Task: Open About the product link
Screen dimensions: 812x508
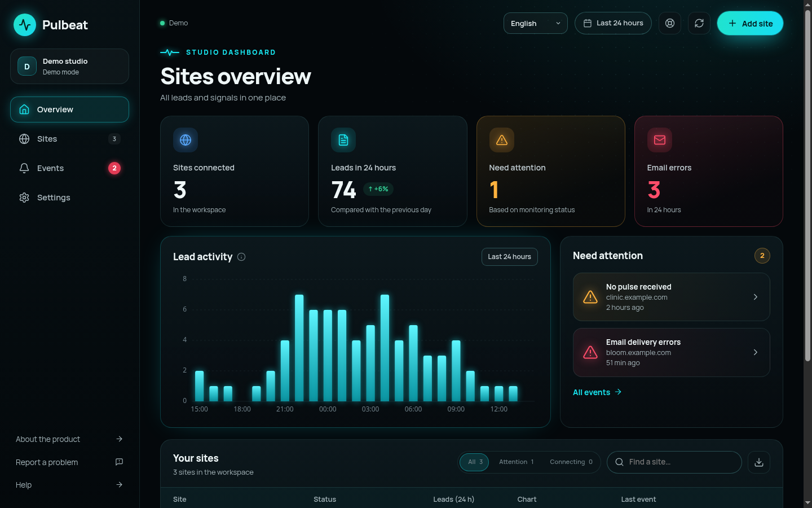Action: pos(69,439)
